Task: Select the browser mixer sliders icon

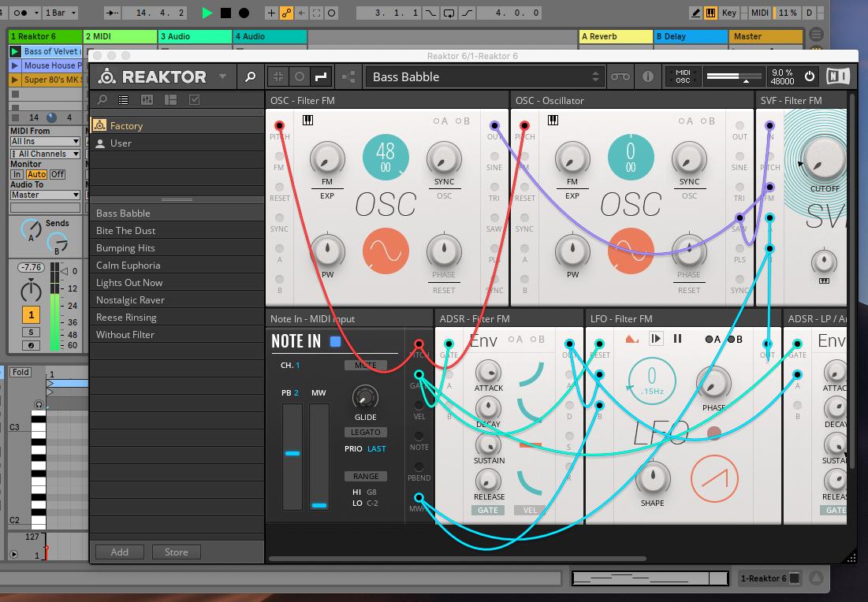Action: (x=147, y=99)
